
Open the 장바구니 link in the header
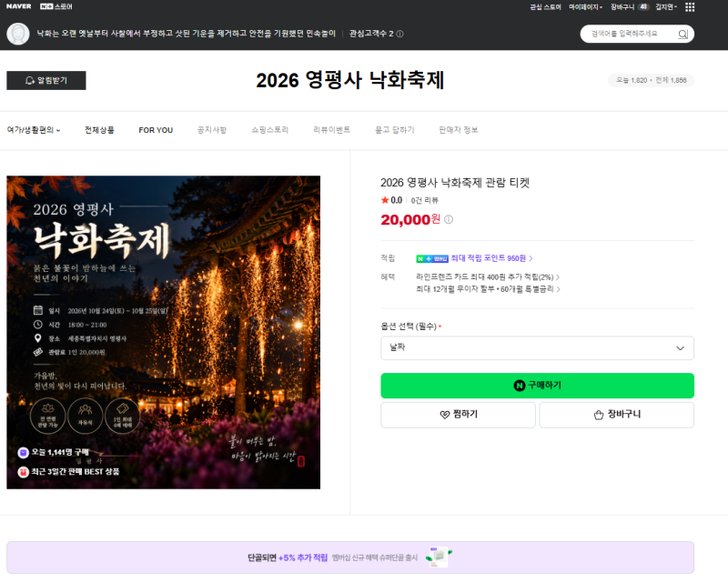click(x=622, y=7)
